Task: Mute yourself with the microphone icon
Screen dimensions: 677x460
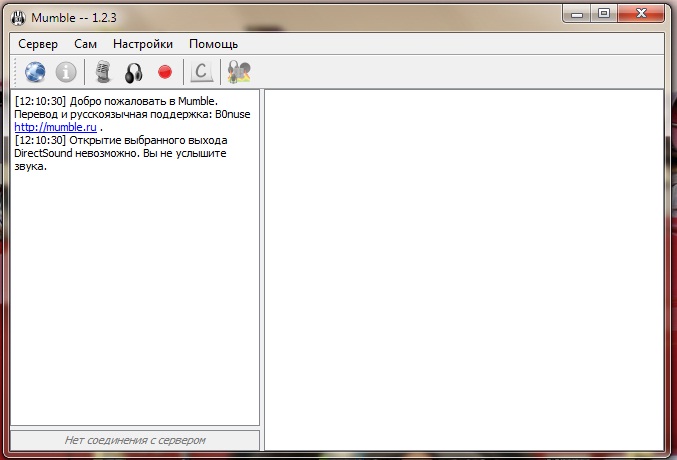Action: click(102, 72)
